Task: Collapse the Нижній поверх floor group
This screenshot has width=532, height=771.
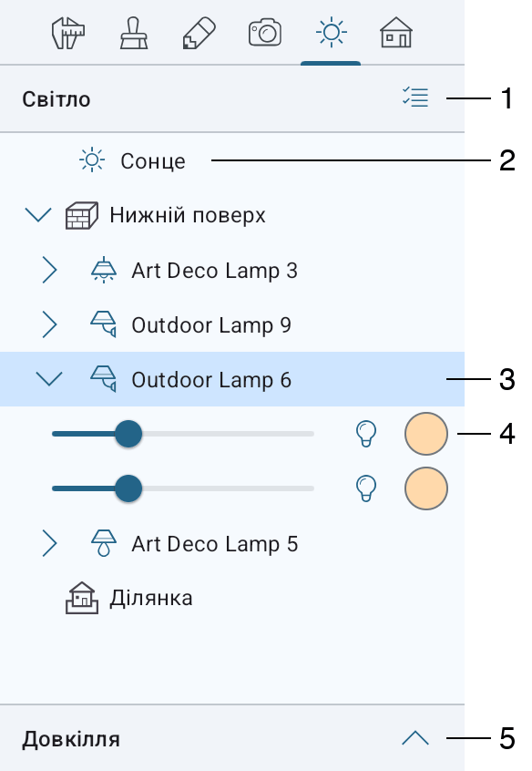Action: [38, 215]
